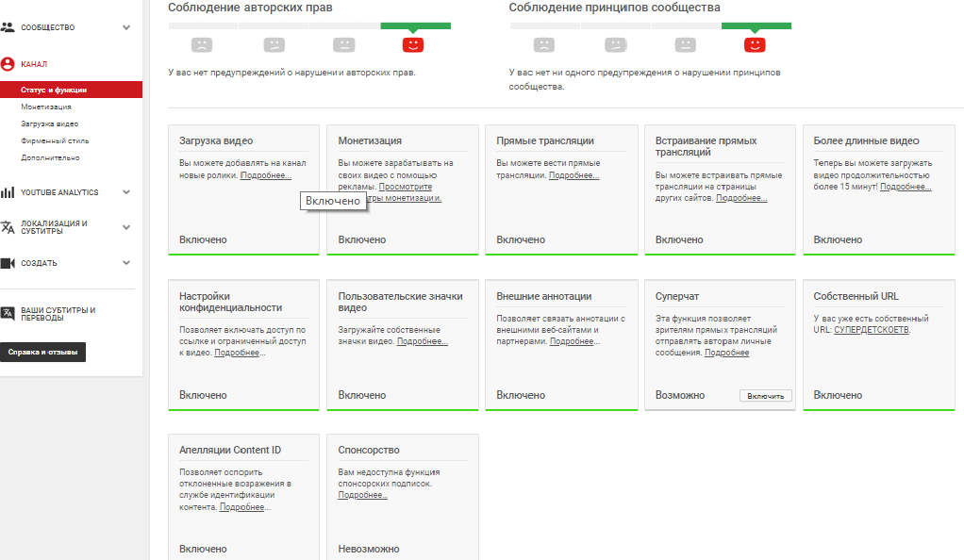Click the Community people icon in sidebar

click(x=8, y=27)
